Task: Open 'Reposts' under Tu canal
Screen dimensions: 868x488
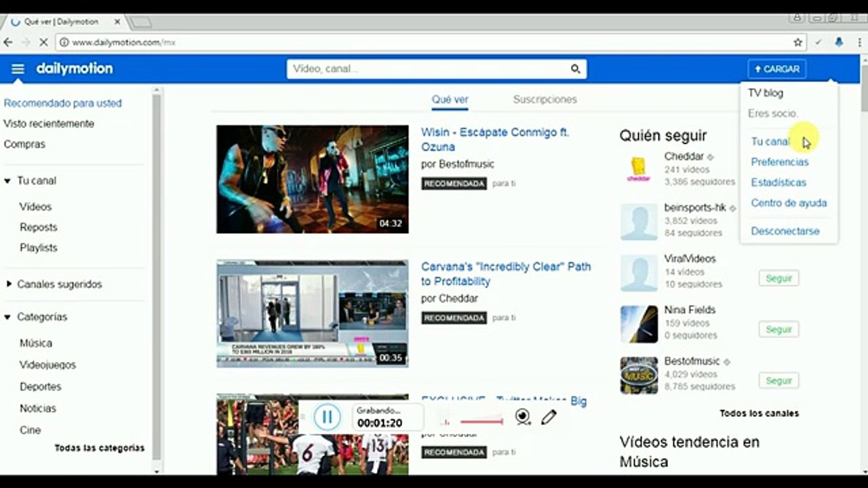Action: (39, 227)
